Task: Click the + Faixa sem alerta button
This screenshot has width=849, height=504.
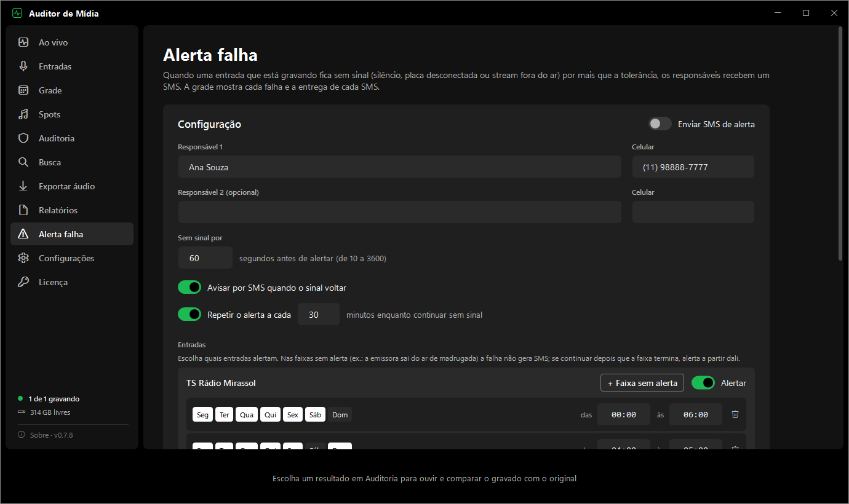Action: pyautogui.click(x=642, y=383)
